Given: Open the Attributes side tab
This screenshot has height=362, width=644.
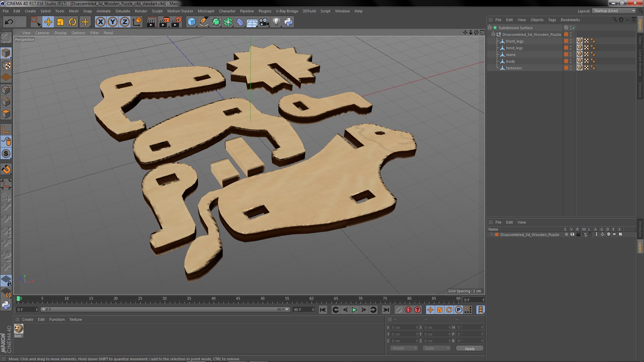Looking at the screenshot, I should tap(640, 229).
